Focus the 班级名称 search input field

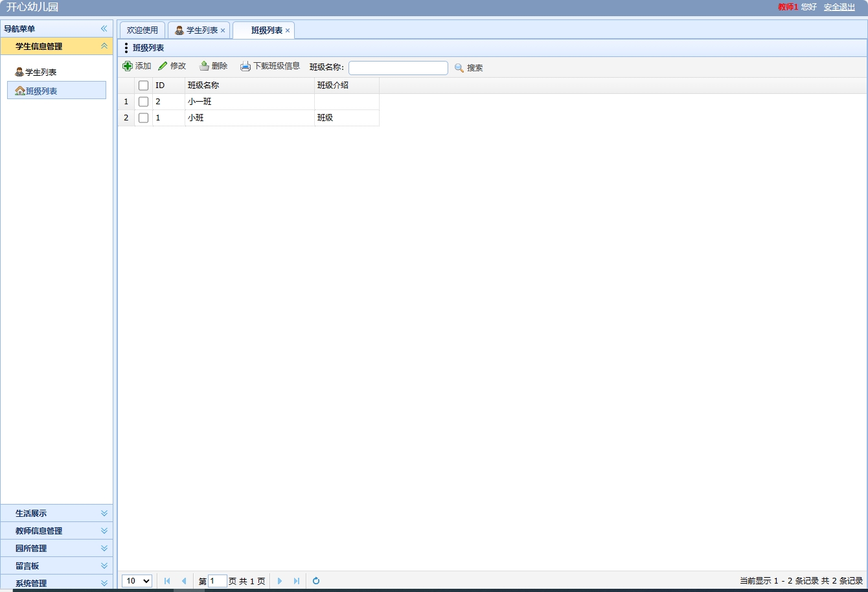[398, 68]
